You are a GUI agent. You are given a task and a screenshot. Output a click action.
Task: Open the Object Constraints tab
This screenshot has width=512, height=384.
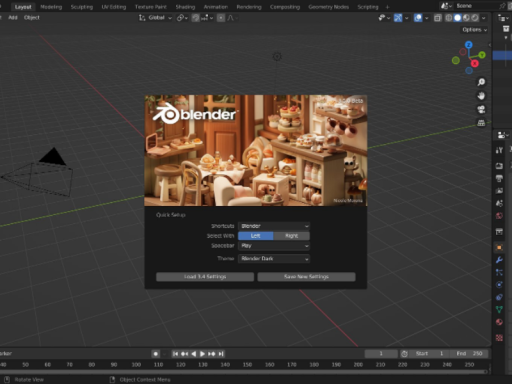[x=499, y=297]
